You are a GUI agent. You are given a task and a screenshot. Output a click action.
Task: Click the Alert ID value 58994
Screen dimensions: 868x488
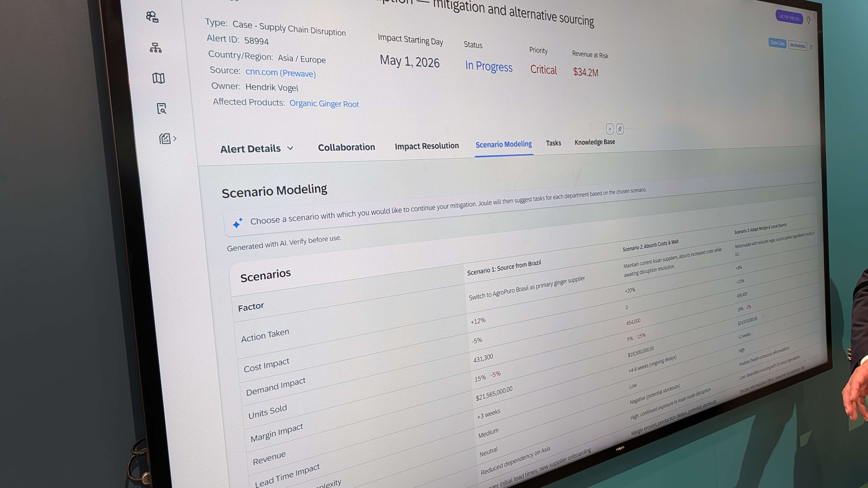[256, 41]
